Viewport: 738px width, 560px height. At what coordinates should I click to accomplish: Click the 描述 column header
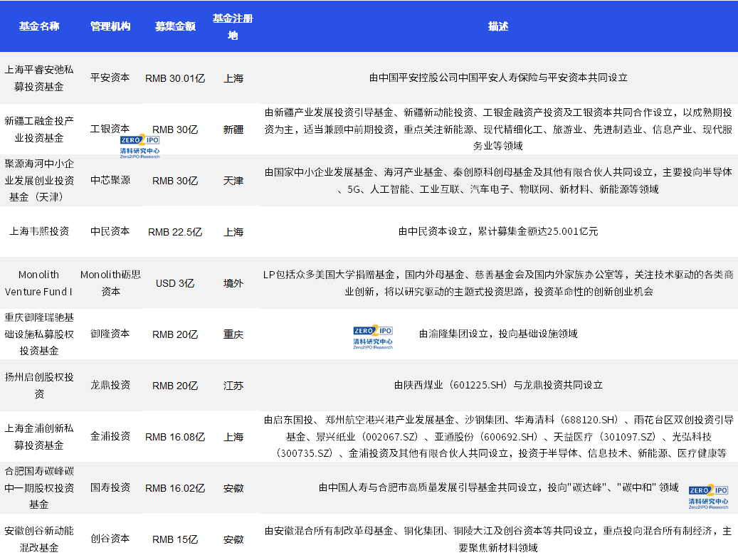[498, 26]
